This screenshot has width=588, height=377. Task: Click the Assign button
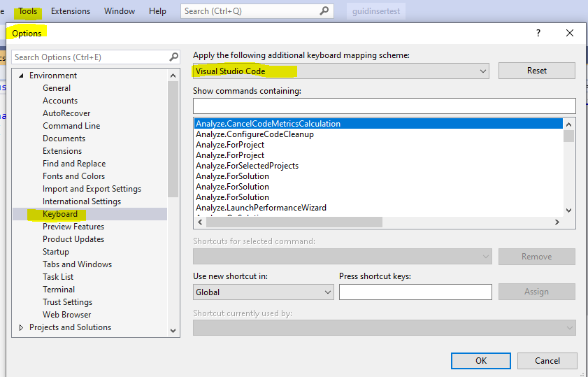pos(537,292)
